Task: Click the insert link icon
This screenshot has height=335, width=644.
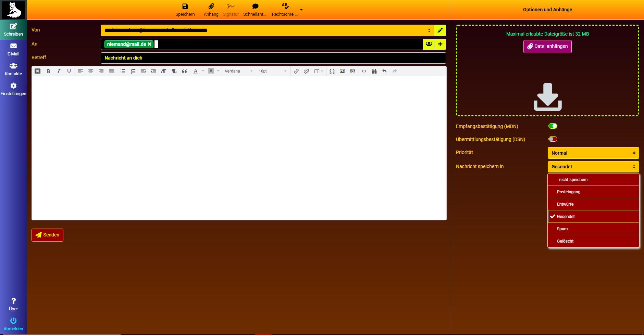Action: click(296, 71)
